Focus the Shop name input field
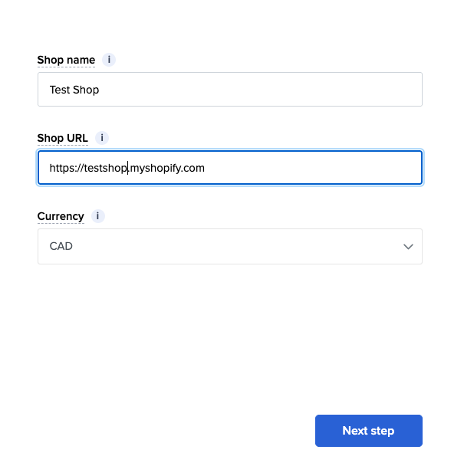This screenshot has width=464, height=476. pyautogui.click(x=230, y=89)
